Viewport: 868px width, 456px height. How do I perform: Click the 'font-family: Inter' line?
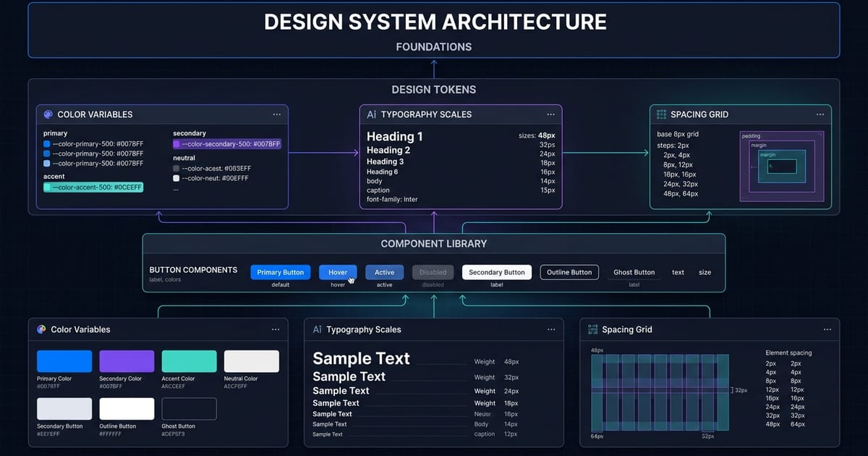pos(392,199)
